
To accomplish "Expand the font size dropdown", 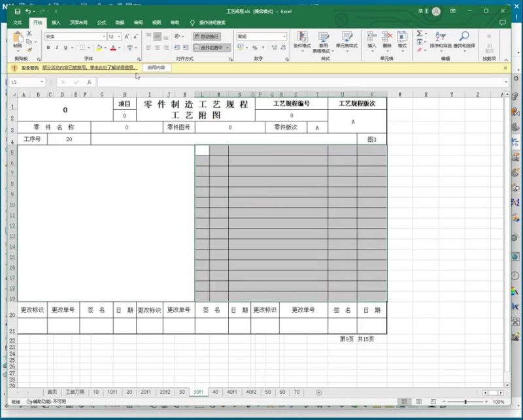I will [x=120, y=37].
